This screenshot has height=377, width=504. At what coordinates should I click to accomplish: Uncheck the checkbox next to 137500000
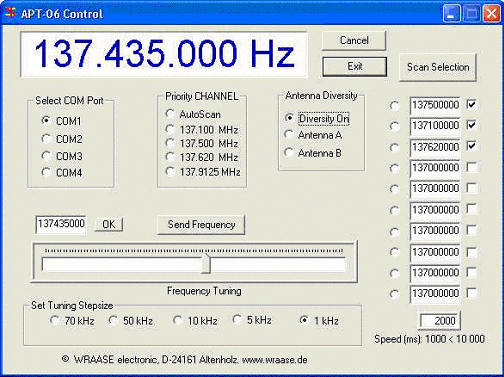coord(472,104)
